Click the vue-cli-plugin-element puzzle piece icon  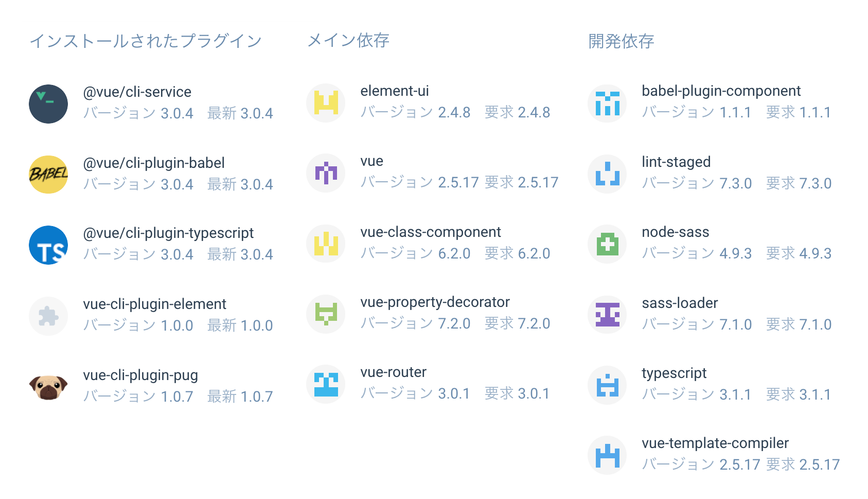pyautogui.click(x=48, y=316)
